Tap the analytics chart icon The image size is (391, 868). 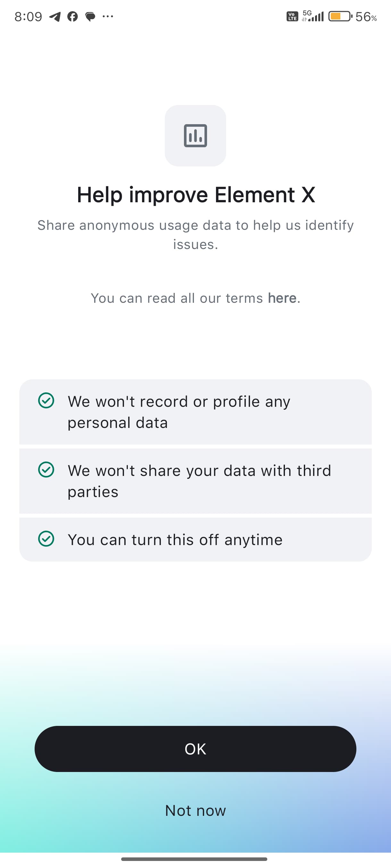[x=195, y=135]
